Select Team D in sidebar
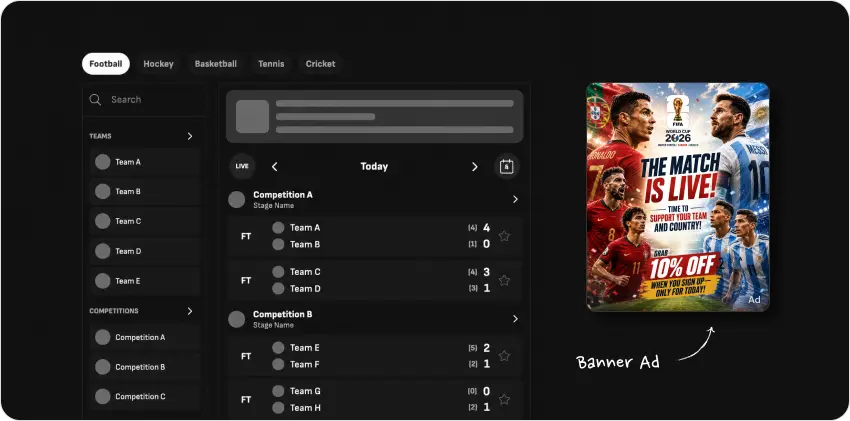 [x=145, y=251]
